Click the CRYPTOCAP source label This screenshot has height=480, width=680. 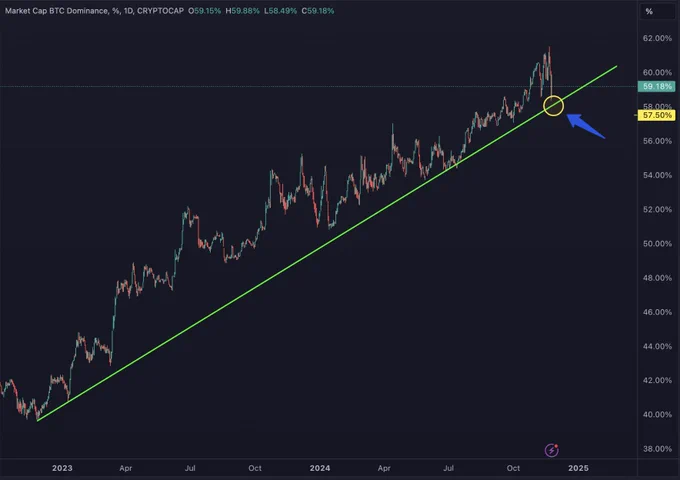coord(160,11)
